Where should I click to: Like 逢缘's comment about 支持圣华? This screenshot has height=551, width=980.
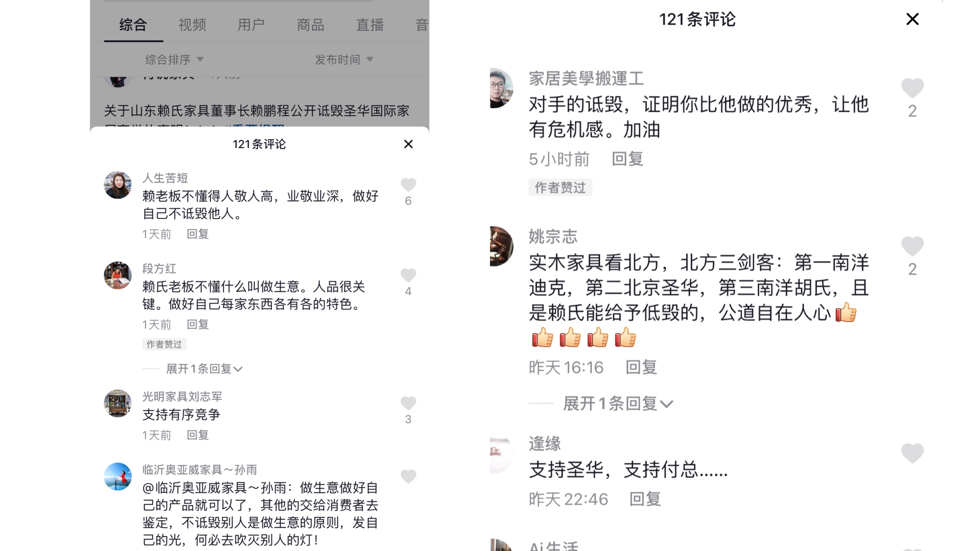[x=912, y=453]
